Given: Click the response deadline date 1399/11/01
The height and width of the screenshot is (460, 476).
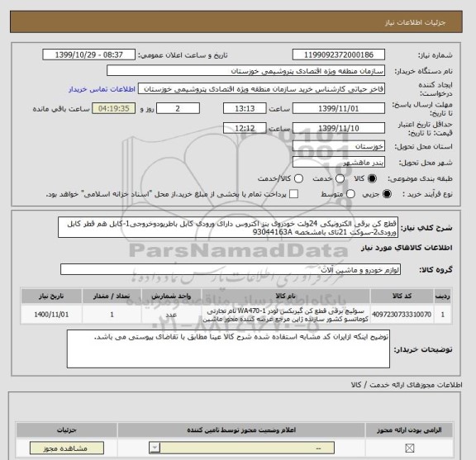Looking at the screenshot, I should (339, 108).
